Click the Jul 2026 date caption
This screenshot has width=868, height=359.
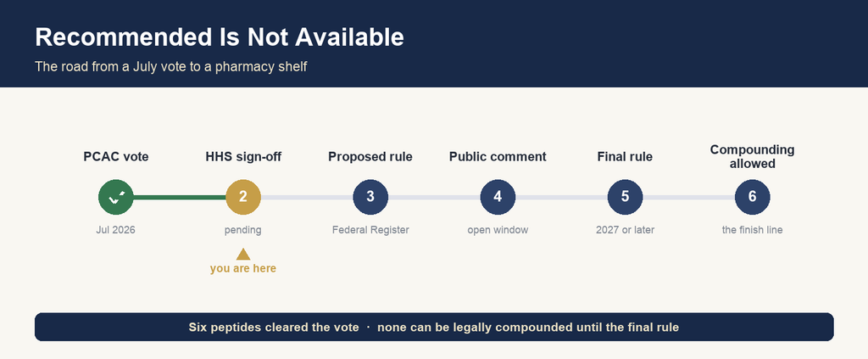click(115, 230)
